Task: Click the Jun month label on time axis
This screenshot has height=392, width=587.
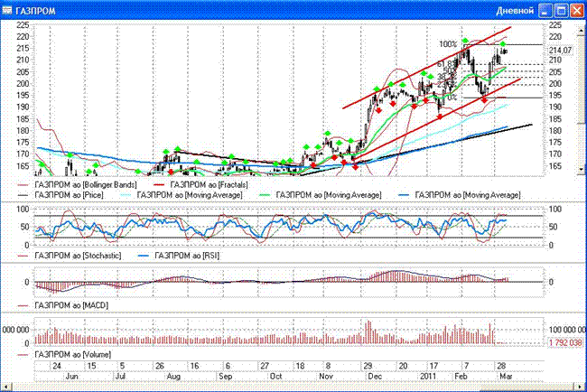Action: click(71, 376)
